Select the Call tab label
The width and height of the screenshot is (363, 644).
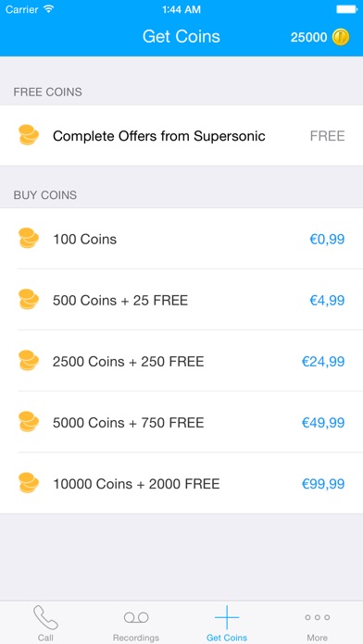point(45,638)
